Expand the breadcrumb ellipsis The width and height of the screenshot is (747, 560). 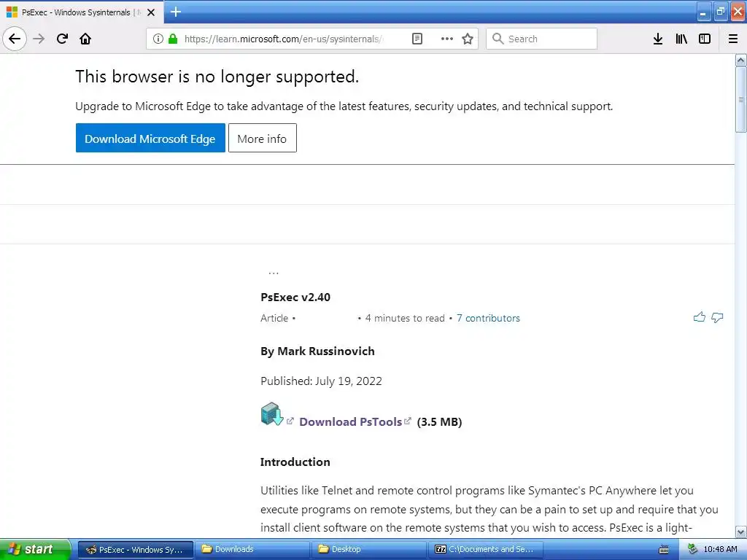274,273
